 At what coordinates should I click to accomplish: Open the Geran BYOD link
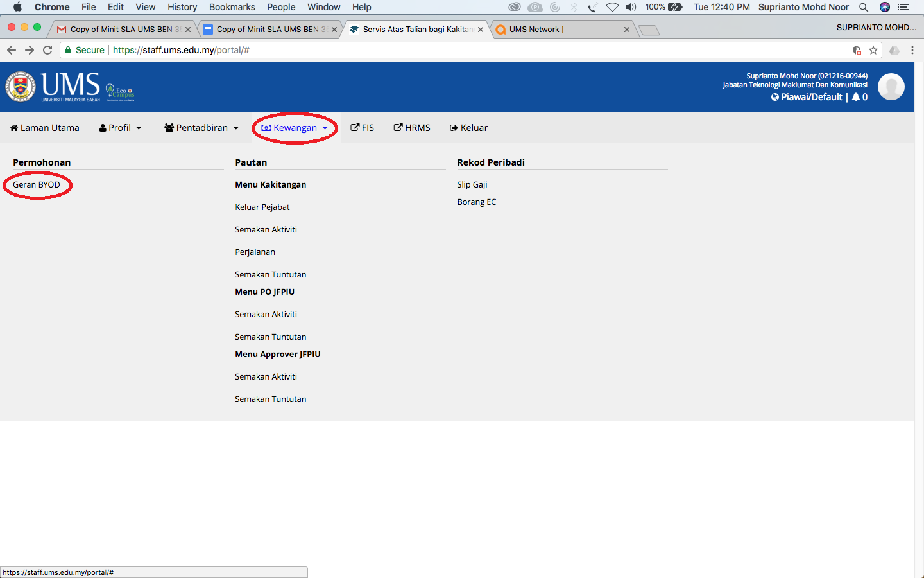[x=37, y=184]
